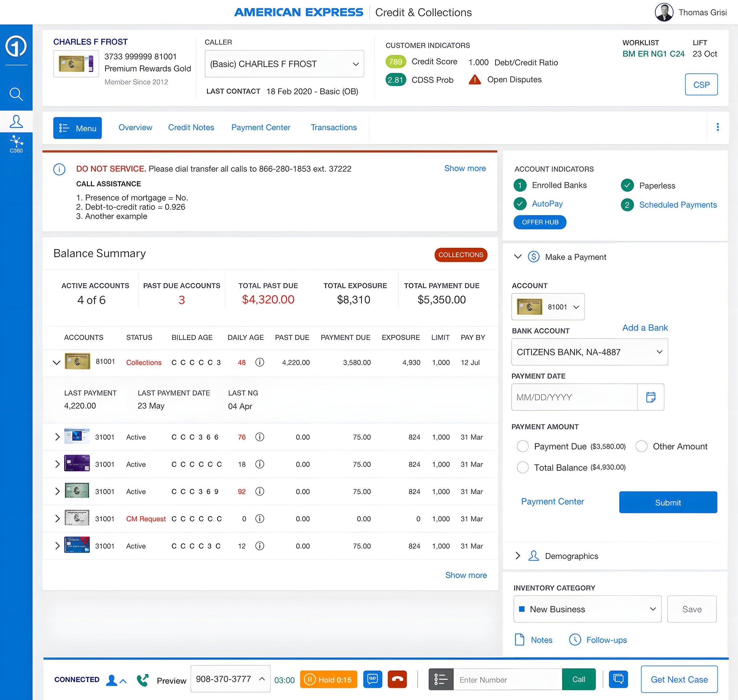This screenshot has width=738, height=700.
Task: Click the Paperless green check indicator
Action: pyautogui.click(x=627, y=185)
